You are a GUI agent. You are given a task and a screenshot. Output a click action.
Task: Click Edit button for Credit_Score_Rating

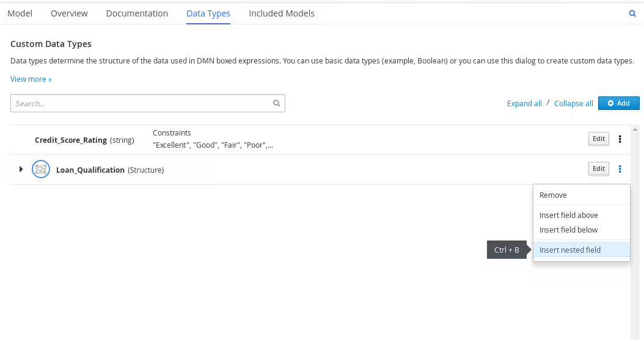599,139
